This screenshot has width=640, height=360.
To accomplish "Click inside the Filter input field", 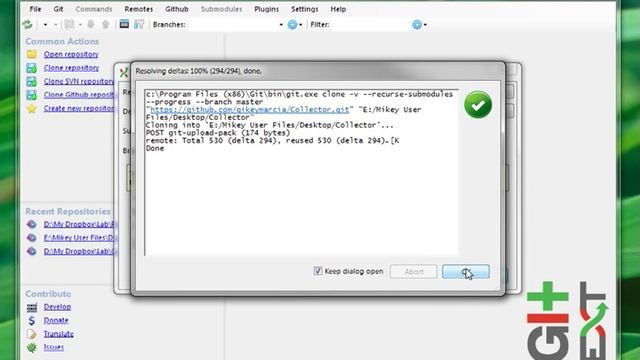I will click(370, 25).
